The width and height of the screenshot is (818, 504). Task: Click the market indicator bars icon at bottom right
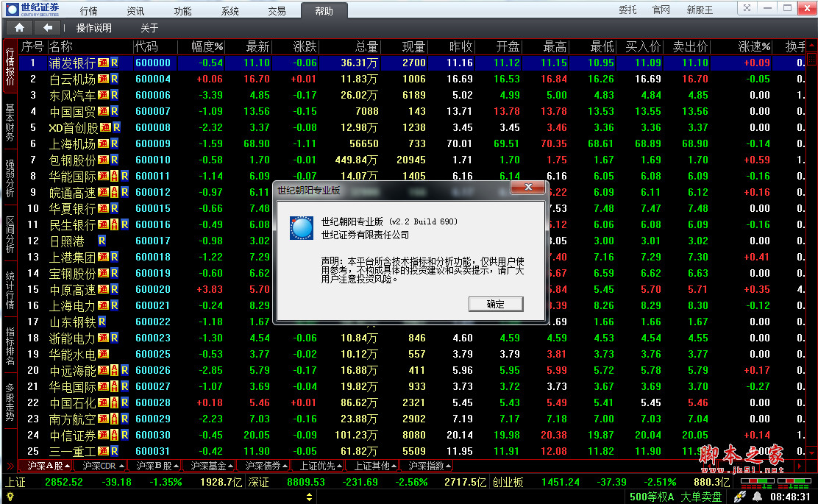pos(775,483)
